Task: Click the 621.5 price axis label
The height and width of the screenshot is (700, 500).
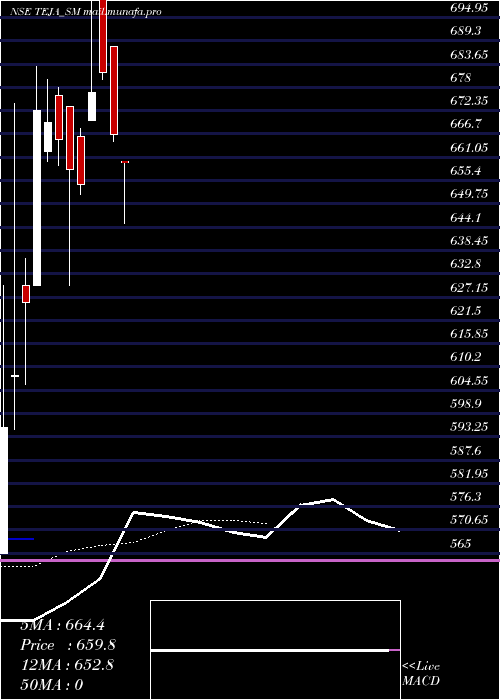Action: pyautogui.click(x=465, y=311)
